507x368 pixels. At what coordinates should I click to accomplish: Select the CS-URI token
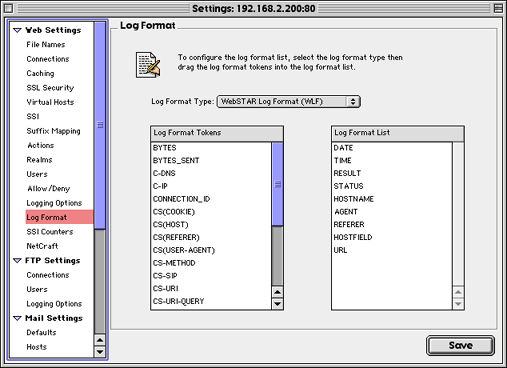point(165,288)
